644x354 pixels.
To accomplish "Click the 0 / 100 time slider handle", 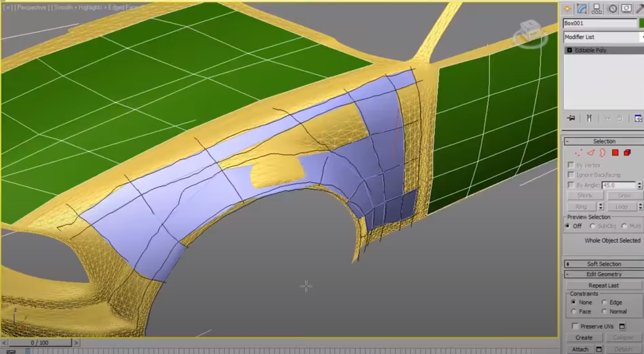I will coord(39,343).
